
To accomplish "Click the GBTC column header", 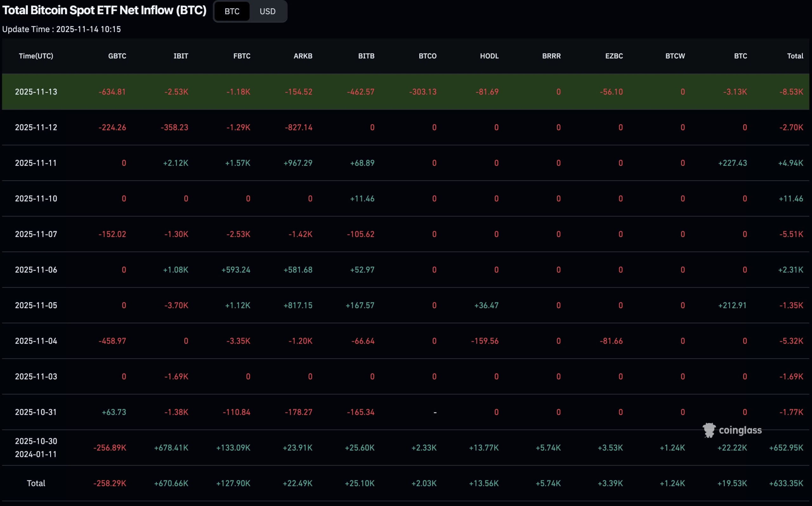I will tap(117, 56).
